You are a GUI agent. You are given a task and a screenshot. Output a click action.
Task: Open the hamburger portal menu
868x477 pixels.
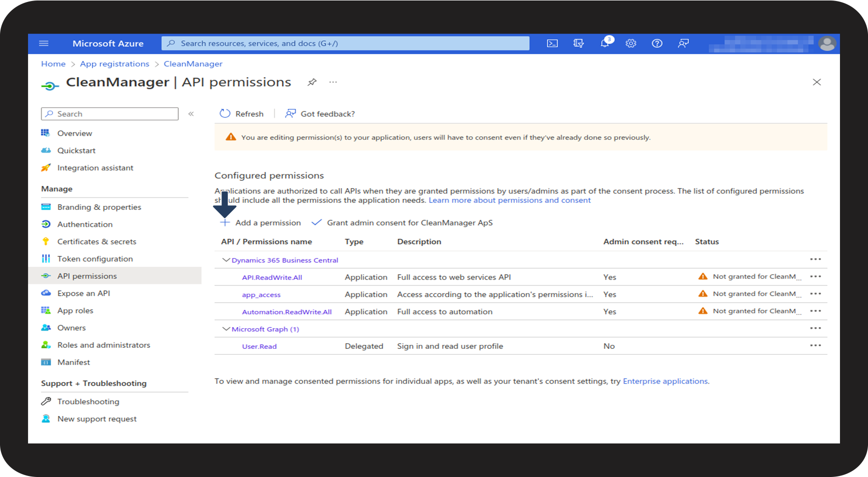tap(44, 43)
